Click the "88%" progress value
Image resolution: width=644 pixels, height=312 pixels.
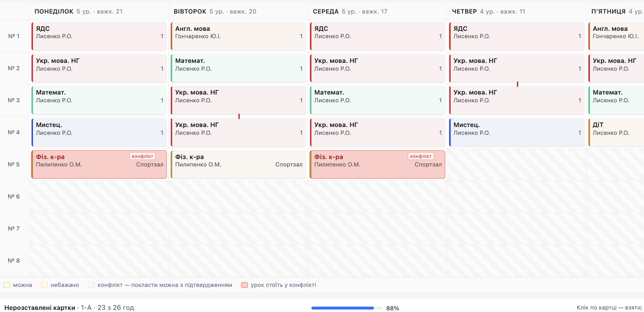coord(393,308)
